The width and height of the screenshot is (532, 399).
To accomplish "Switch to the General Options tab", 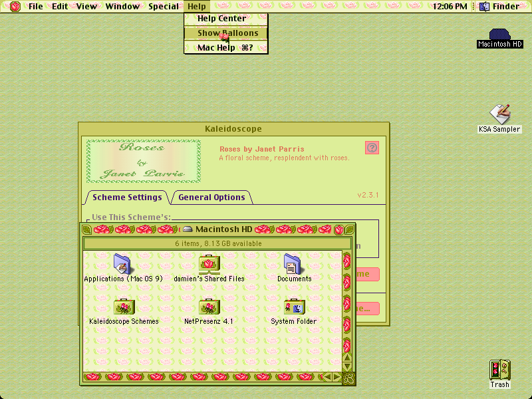I will 211,198.
